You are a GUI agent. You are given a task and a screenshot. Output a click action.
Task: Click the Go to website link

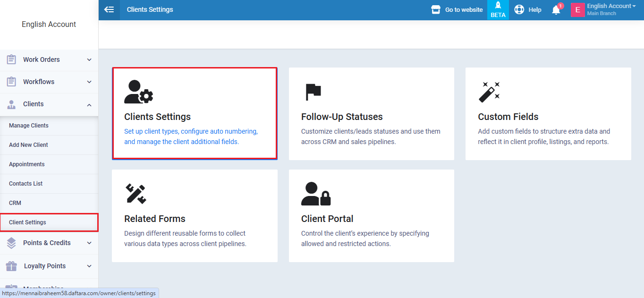click(457, 9)
